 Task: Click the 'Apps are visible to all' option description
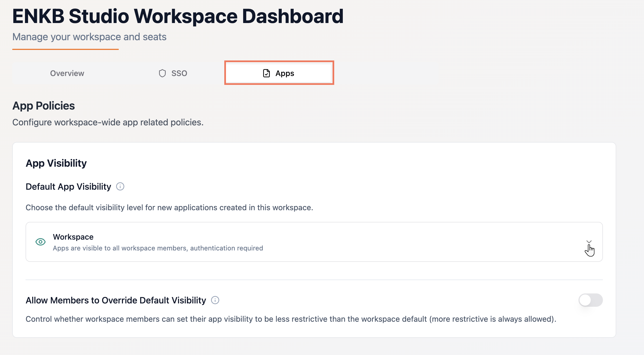158,248
